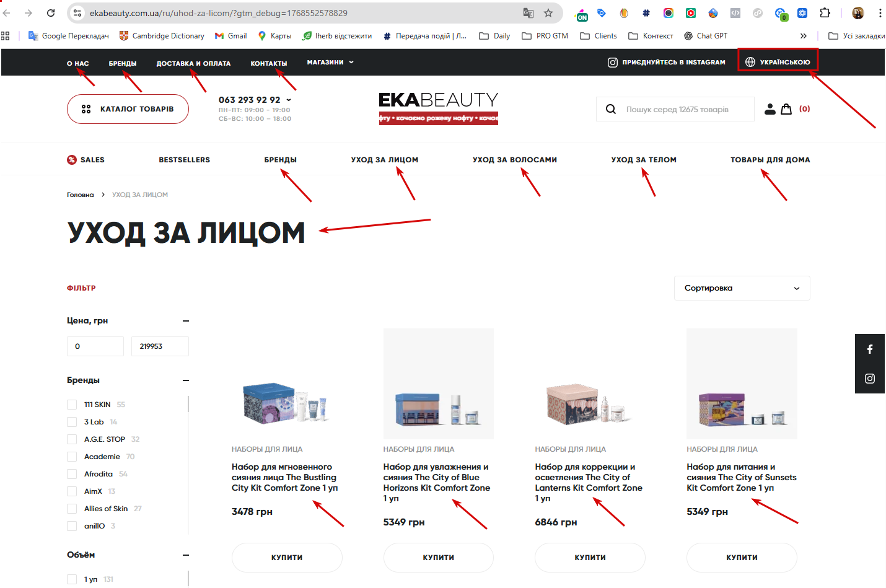Open the Clients bookmarks folder
This screenshot has width=886, height=588.
click(x=598, y=36)
